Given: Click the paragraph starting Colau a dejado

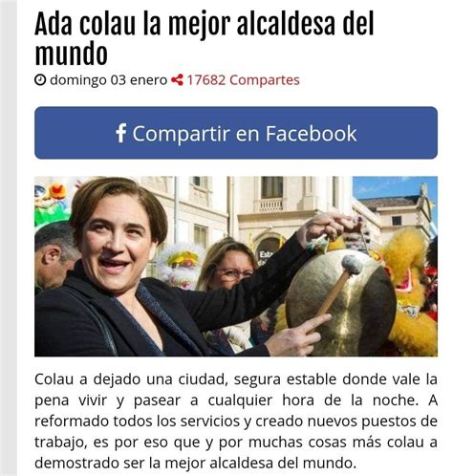Looking at the screenshot, I should tap(236, 421).
